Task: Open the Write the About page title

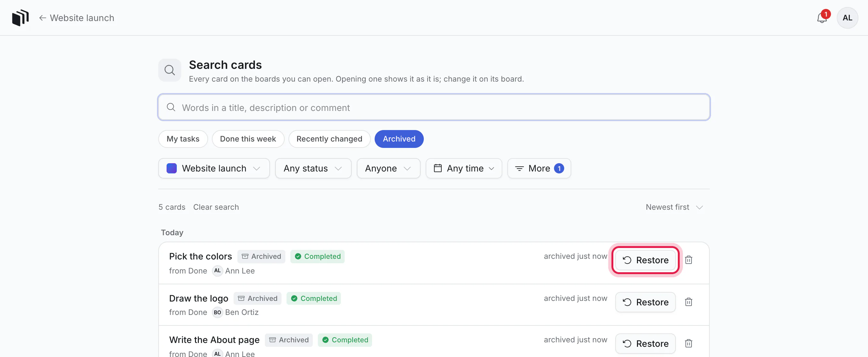Action: click(214, 340)
